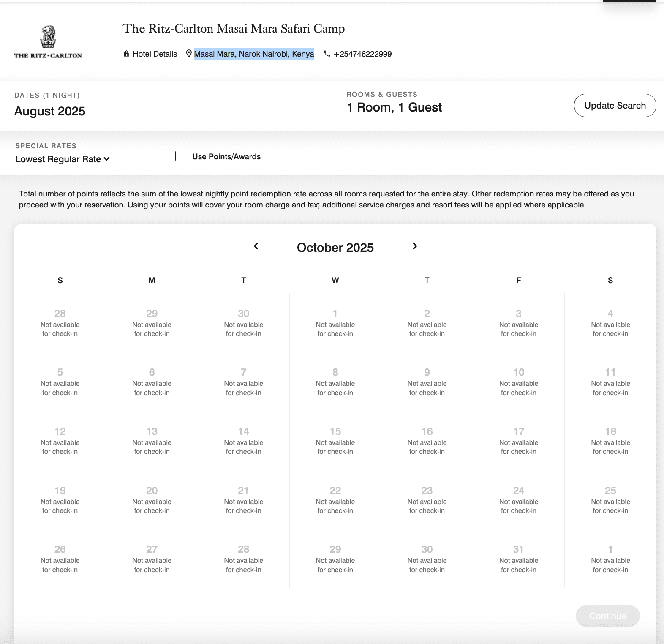Image resolution: width=664 pixels, height=644 pixels.
Task: Select October 20 calendar cell
Action: 152,499
